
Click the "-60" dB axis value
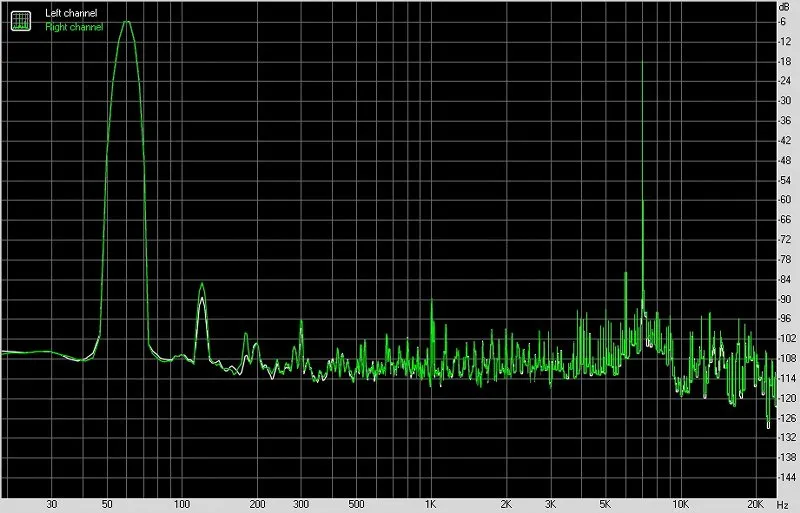pyautogui.click(x=785, y=200)
